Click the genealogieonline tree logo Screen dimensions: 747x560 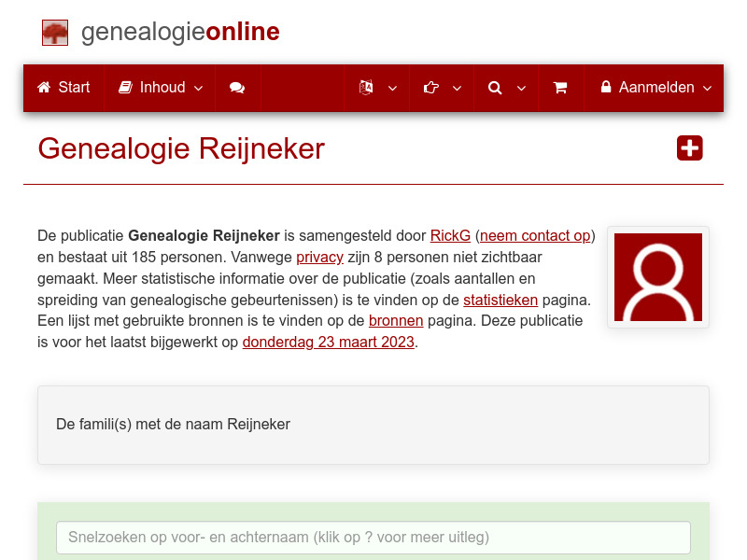[55, 32]
